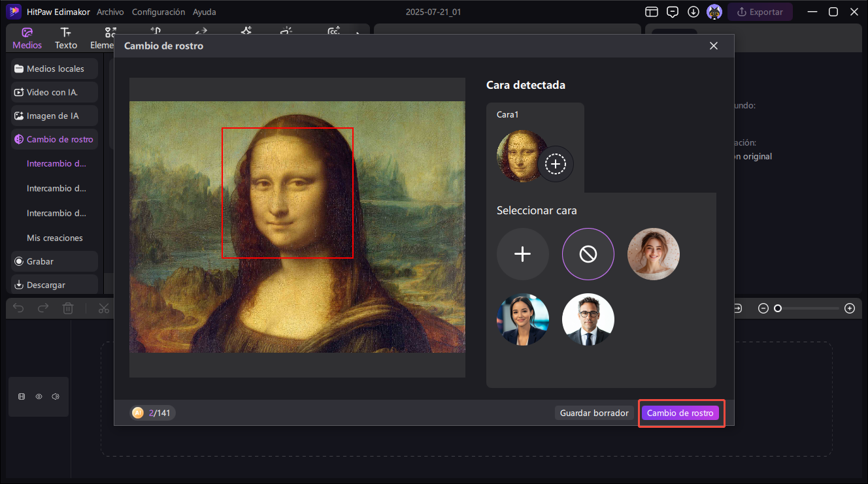Click the Cara detectada heading
This screenshot has height=484, width=868.
526,85
